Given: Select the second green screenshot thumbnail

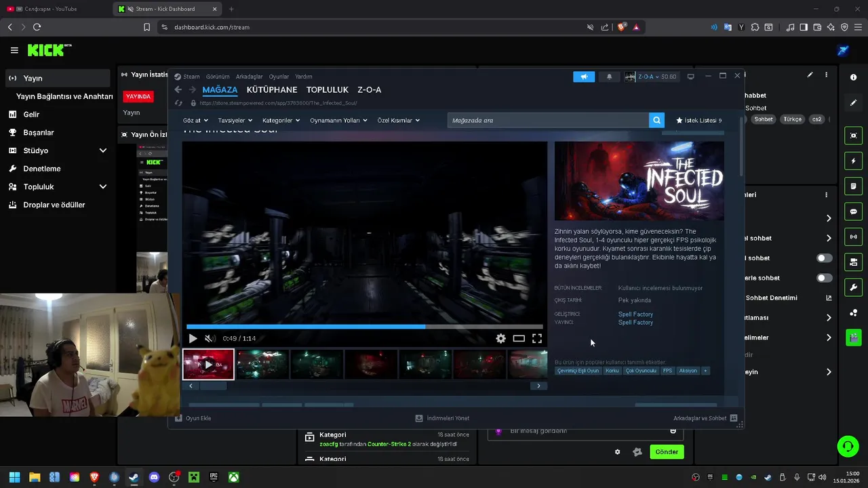Looking at the screenshot, I should click(x=317, y=365).
